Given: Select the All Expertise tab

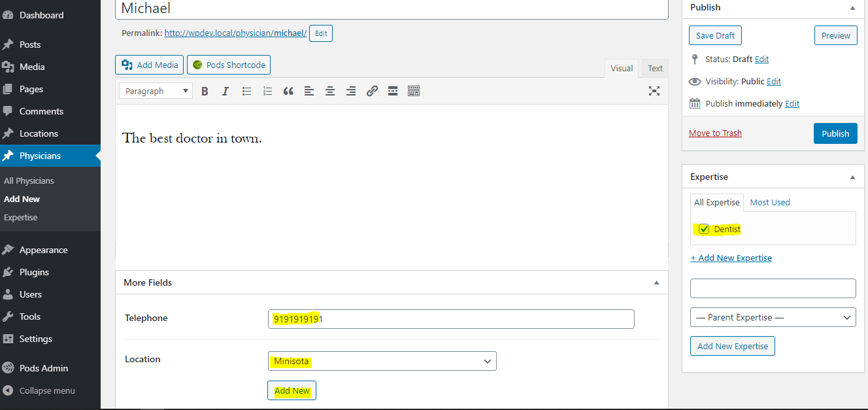Looking at the screenshot, I should 717,202.
